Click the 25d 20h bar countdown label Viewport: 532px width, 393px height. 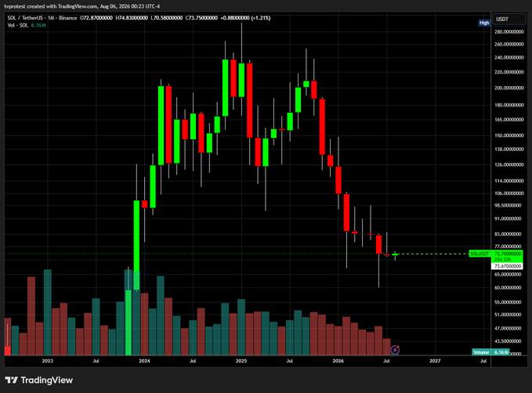[503, 259]
